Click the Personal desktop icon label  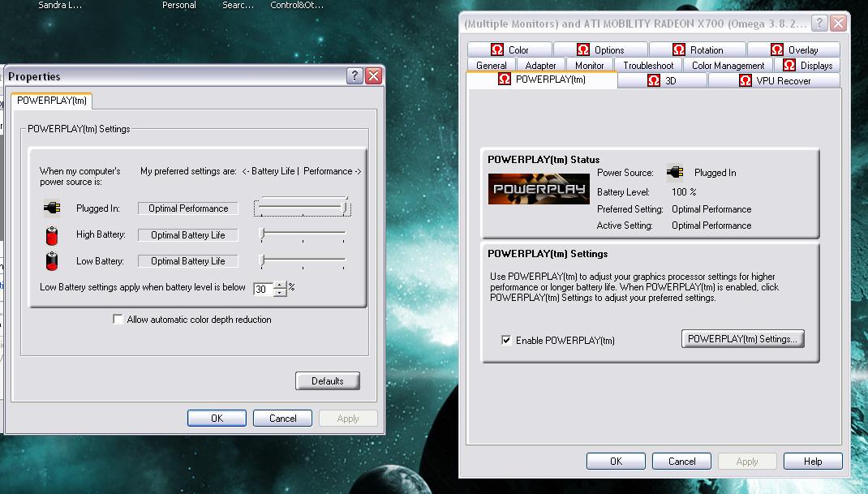click(x=178, y=5)
